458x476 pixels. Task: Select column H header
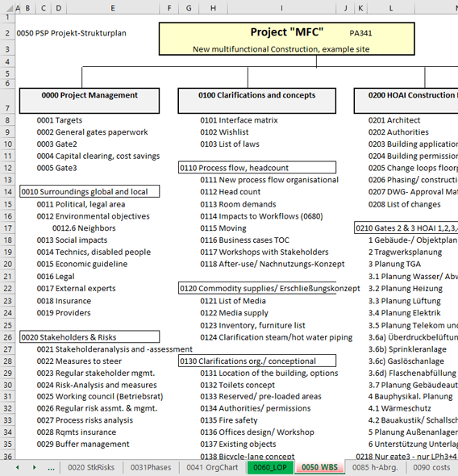(213, 8)
